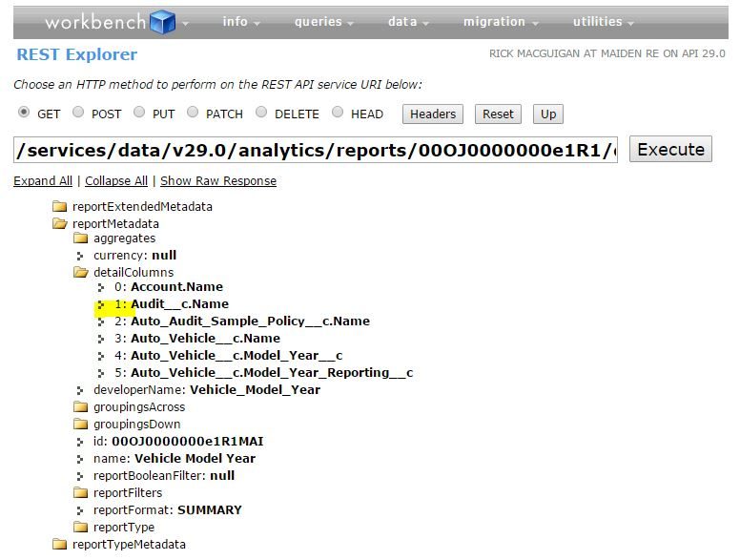The height and width of the screenshot is (560, 740).
Task: Click bullet icon beside developerName
Action: click(80, 390)
